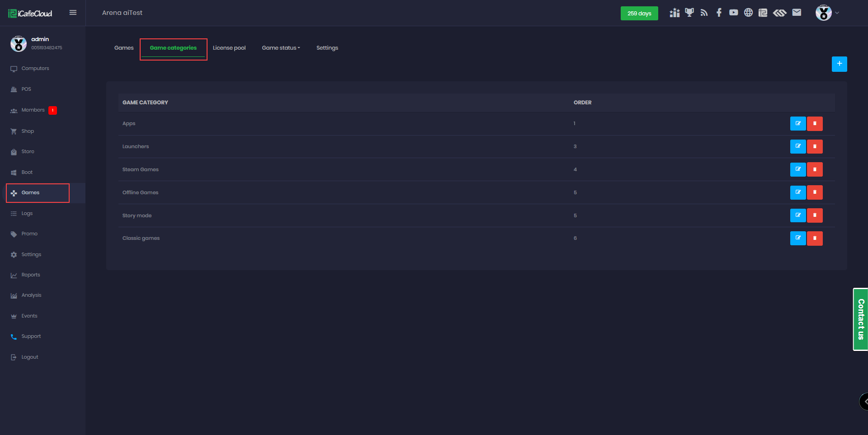The image size is (868, 435).
Task: Select the Classic games category name
Action: (x=141, y=239)
